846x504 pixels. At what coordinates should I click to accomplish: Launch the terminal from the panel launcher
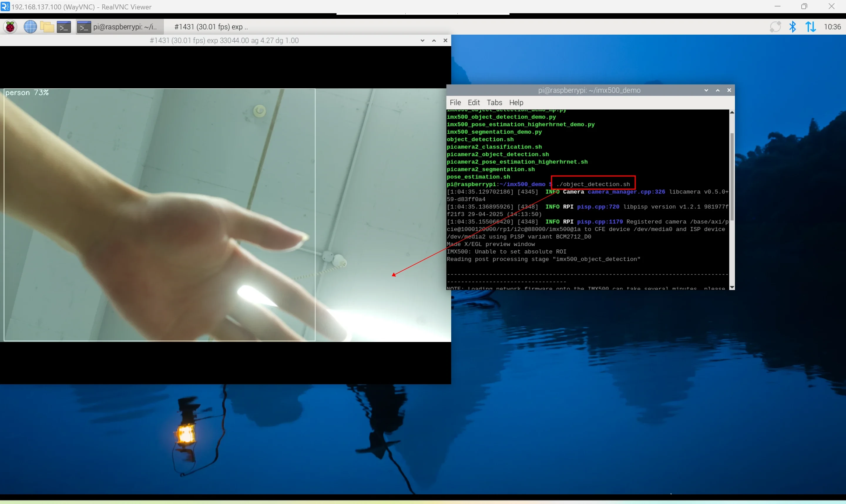64,27
